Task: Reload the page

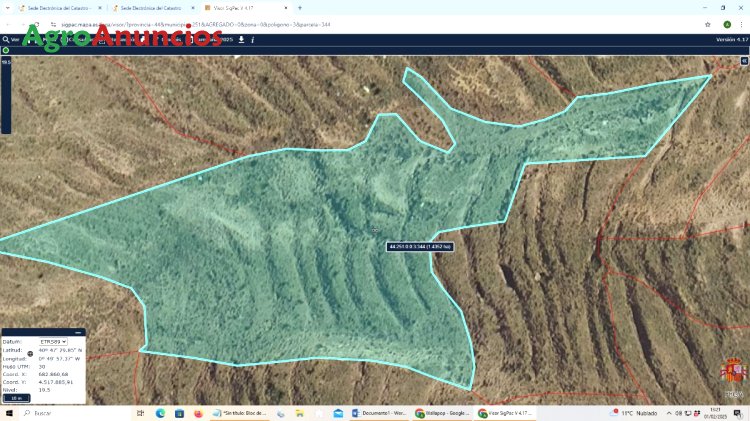Action: (x=37, y=24)
